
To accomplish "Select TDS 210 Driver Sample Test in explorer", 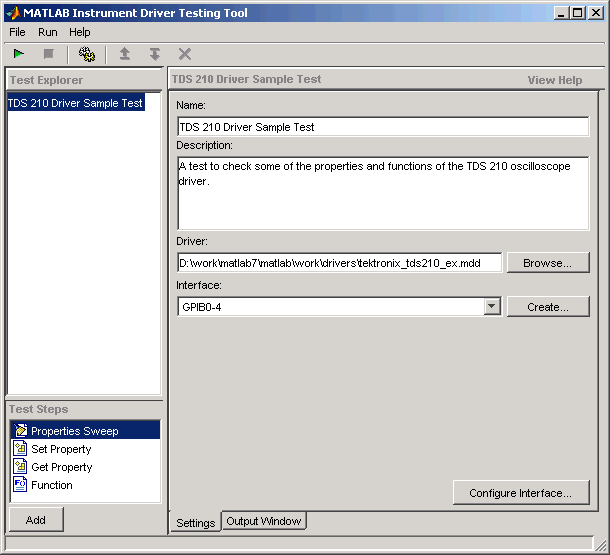I will [x=76, y=103].
